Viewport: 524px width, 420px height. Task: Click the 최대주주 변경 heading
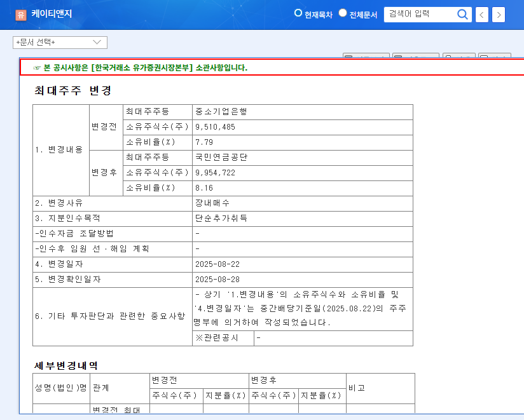(73, 90)
